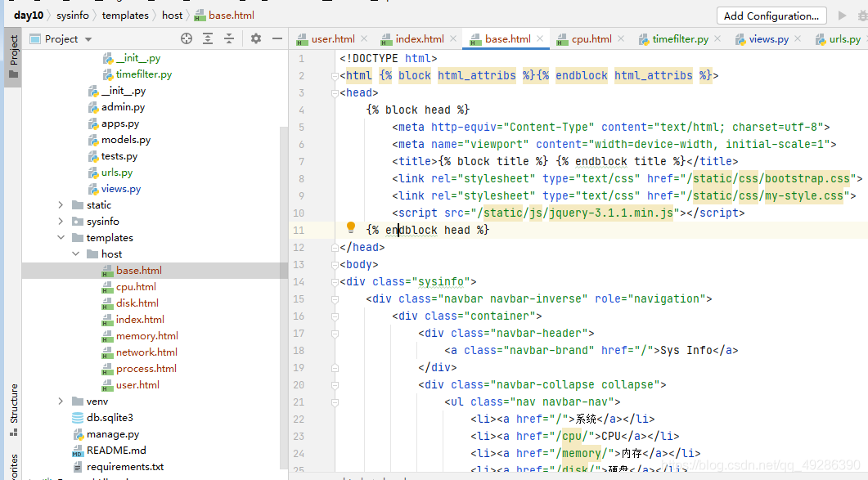This screenshot has width=868, height=480.
Task: Close the timefilter.py tab
Action: pyautogui.click(x=718, y=38)
